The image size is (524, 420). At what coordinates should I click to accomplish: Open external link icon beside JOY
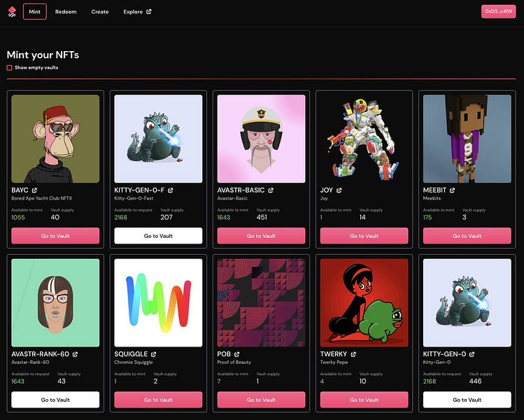point(339,190)
